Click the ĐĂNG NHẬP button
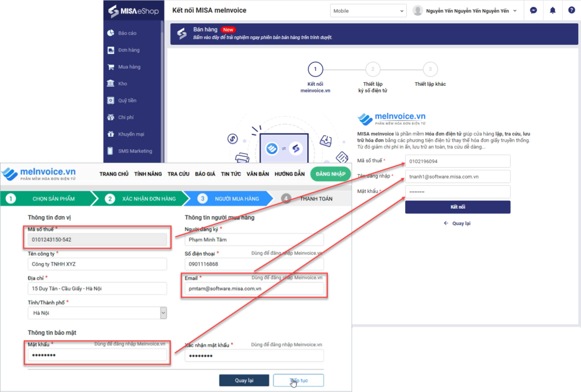This screenshot has width=581, height=392. 331,174
